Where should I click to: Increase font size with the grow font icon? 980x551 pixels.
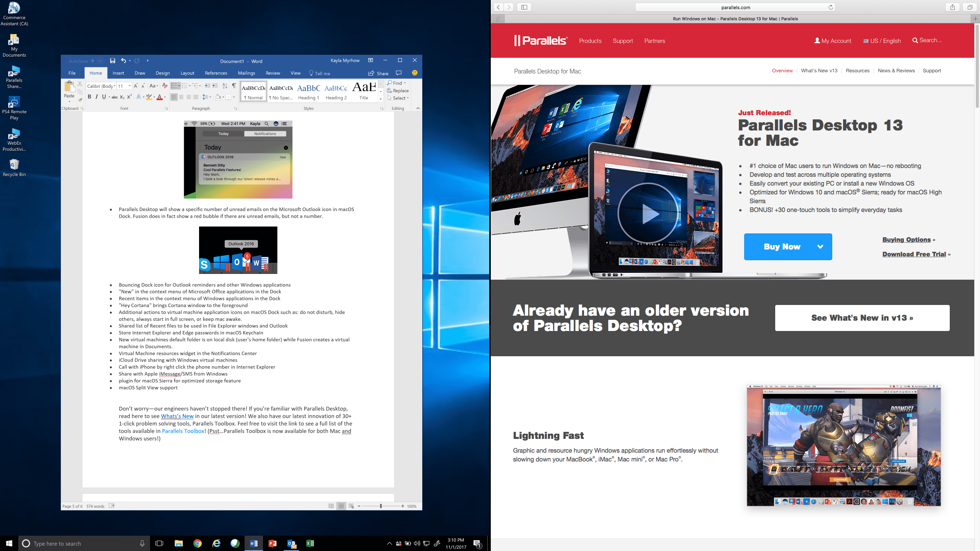136,86
